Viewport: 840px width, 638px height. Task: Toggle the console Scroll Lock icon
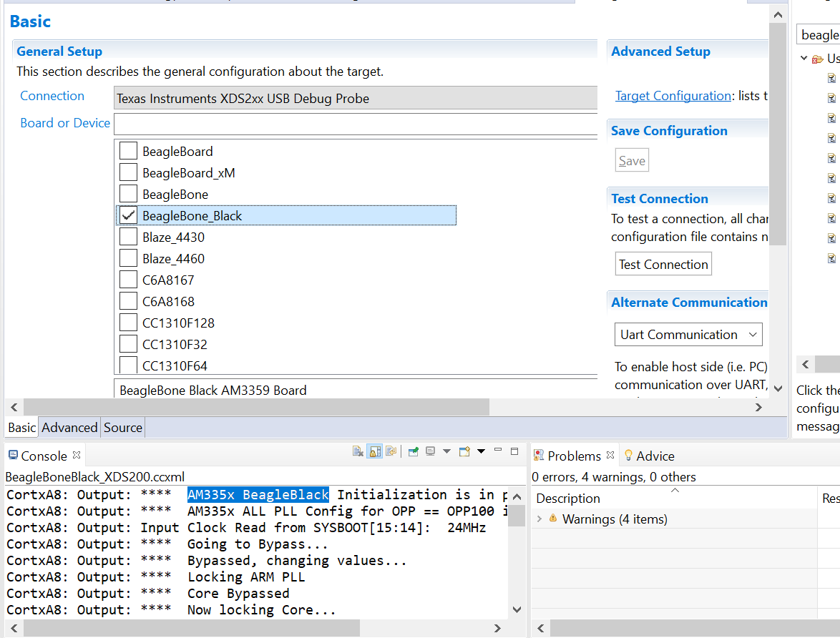[375, 451]
